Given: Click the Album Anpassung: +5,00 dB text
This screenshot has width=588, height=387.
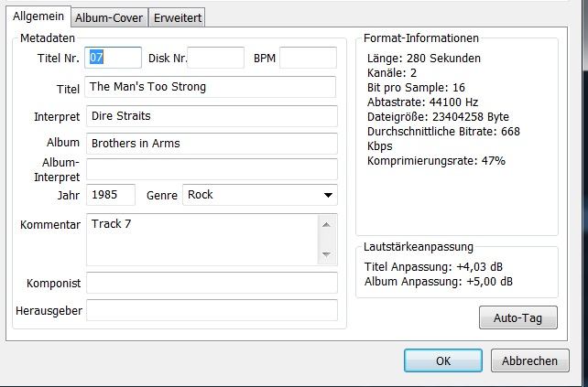Looking at the screenshot, I should 439,282.
